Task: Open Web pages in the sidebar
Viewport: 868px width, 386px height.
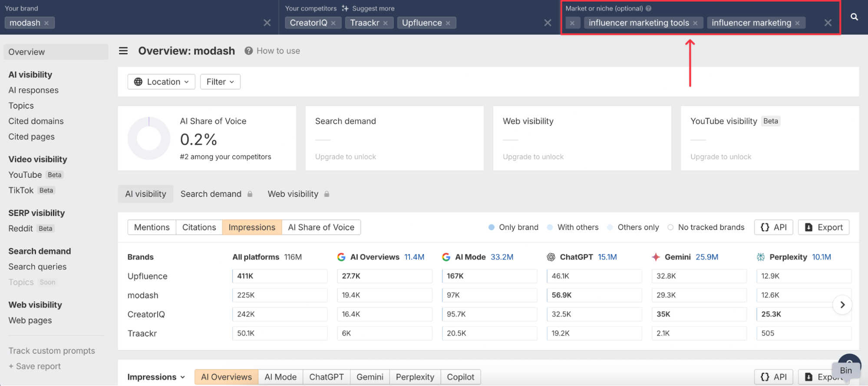Action: (30, 320)
